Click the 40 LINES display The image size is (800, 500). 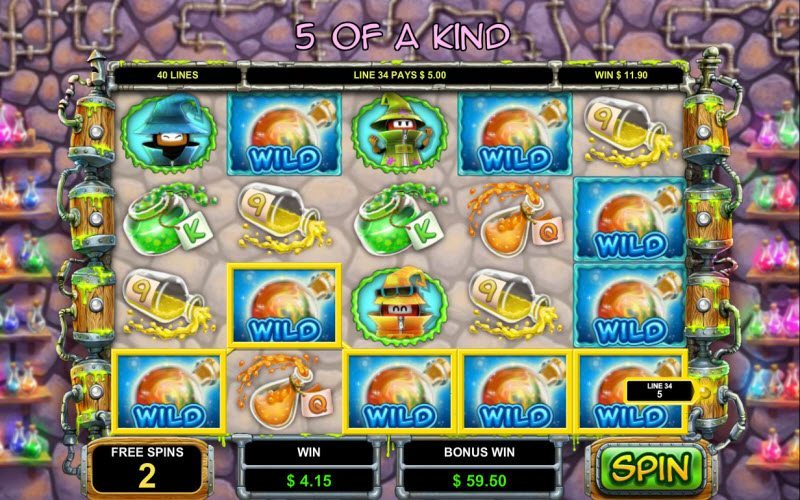click(178, 75)
